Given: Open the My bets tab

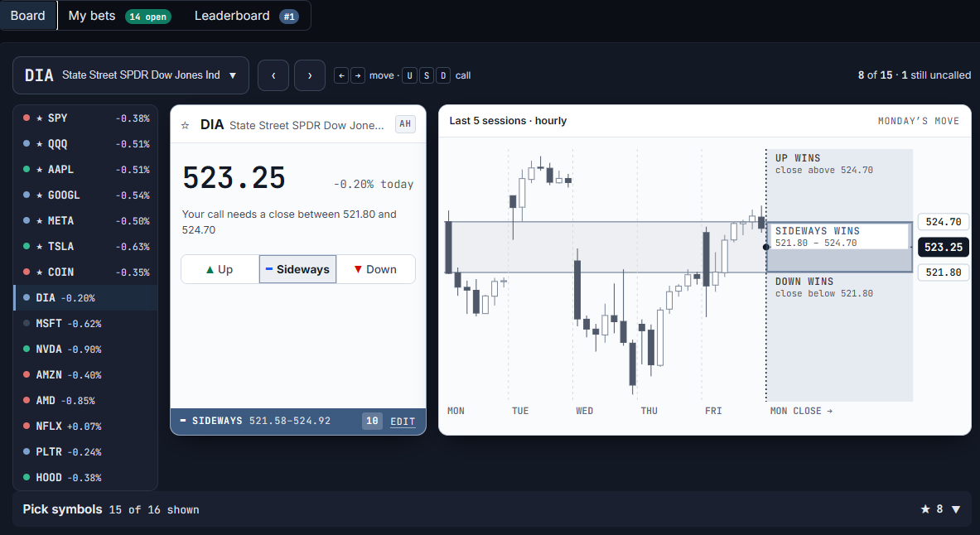Looking at the screenshot, I should (x=119, y=16).
